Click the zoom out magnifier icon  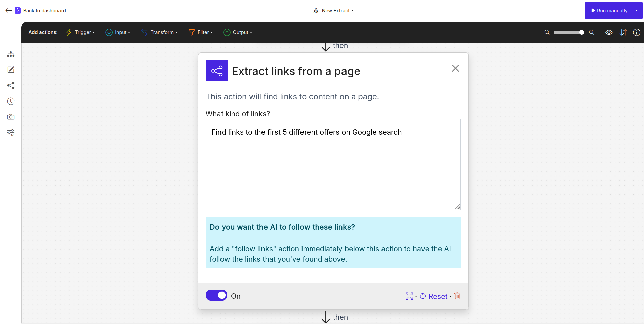click(x=546, y=32)
